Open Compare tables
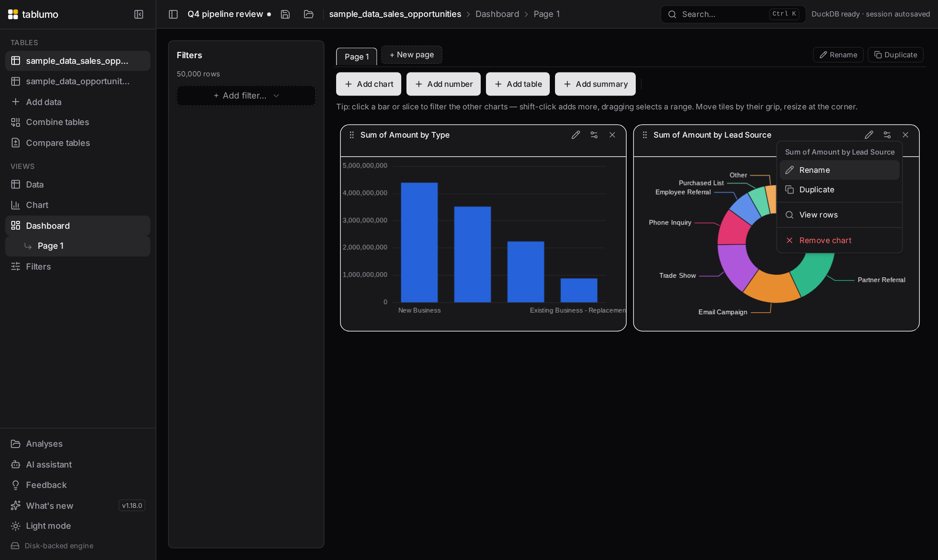The height and width of the screenshot is (560, 938). (x=78, y=143)
